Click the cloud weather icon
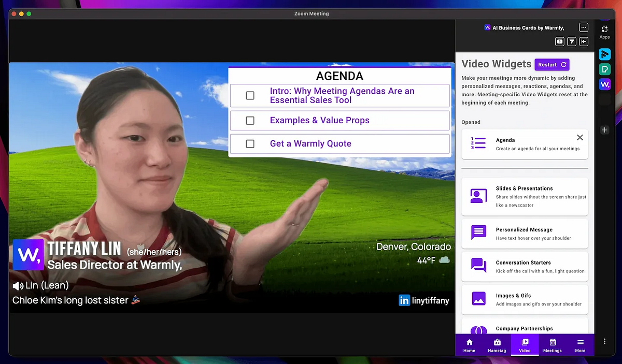The width and height of the screenshot is (622, 364). point(444,260)
